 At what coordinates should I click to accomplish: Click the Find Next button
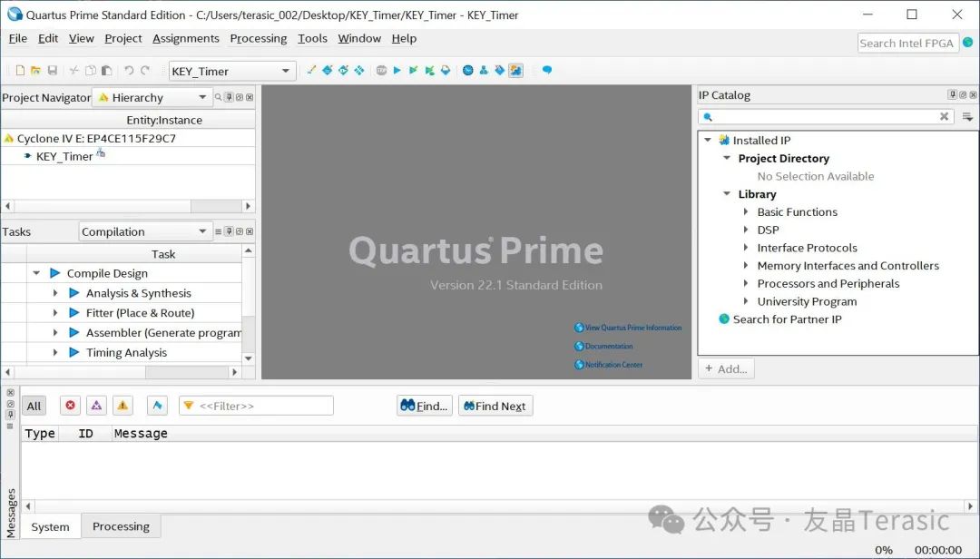495,406
